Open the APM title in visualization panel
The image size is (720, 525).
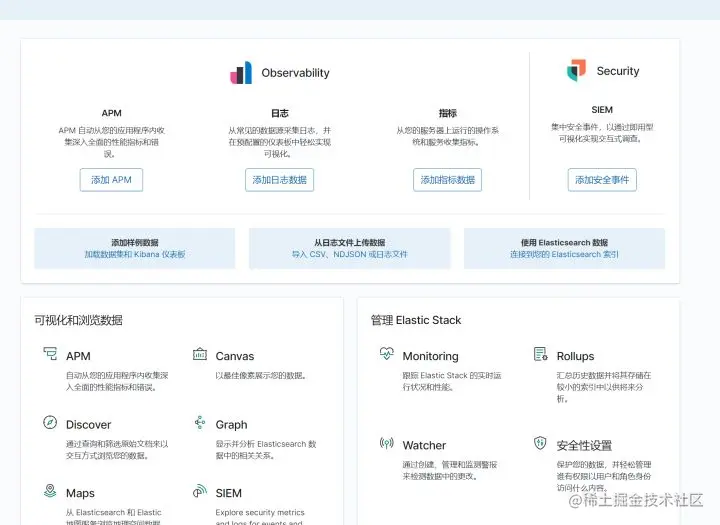click(x=78, y=356)
